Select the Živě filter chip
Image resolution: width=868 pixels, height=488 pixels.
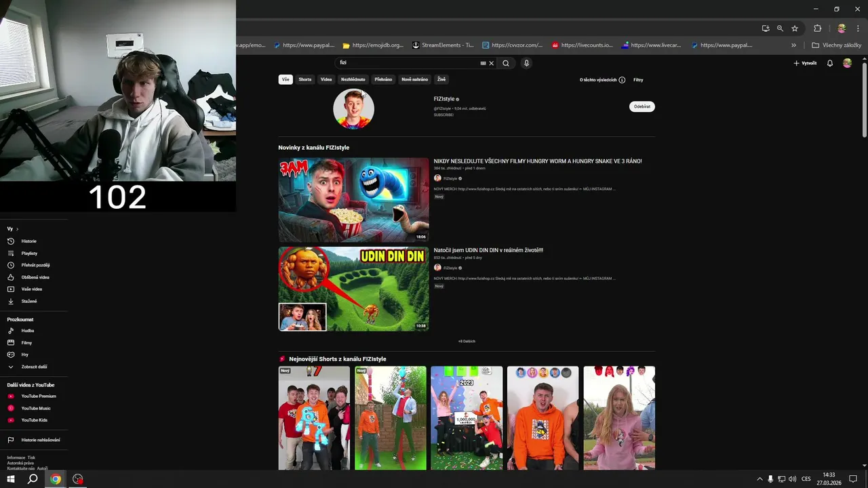point(441,79)
